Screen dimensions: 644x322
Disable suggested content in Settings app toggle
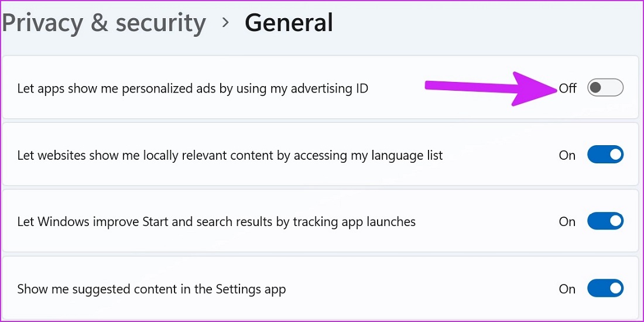[x=605, y=289]
